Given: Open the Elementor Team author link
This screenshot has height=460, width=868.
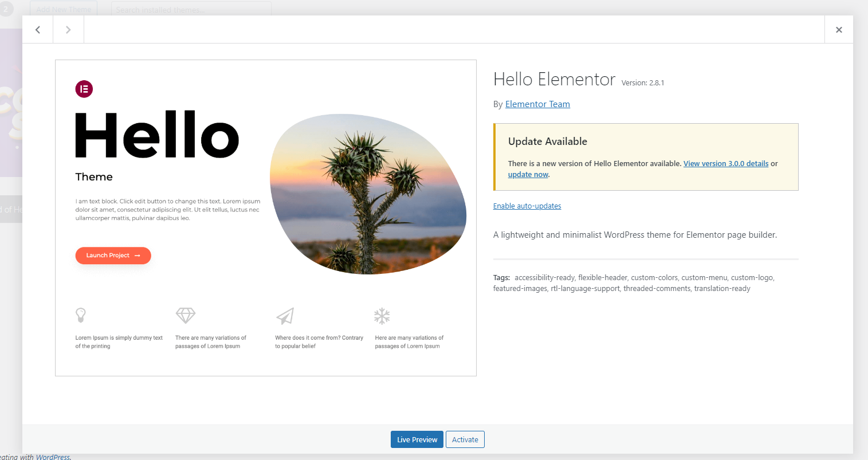Looking at the screenshot, I should tap(537, 104).
